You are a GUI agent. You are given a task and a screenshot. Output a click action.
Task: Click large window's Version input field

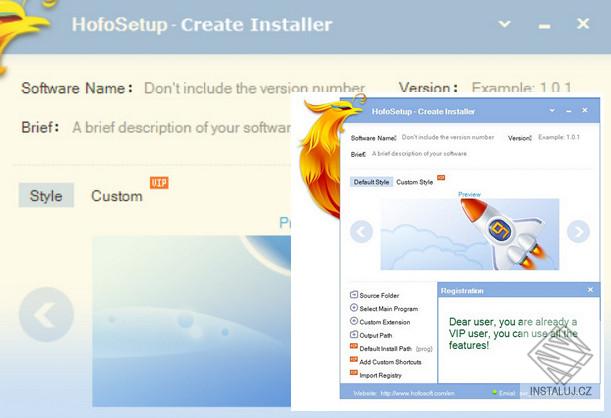point(522,88)
